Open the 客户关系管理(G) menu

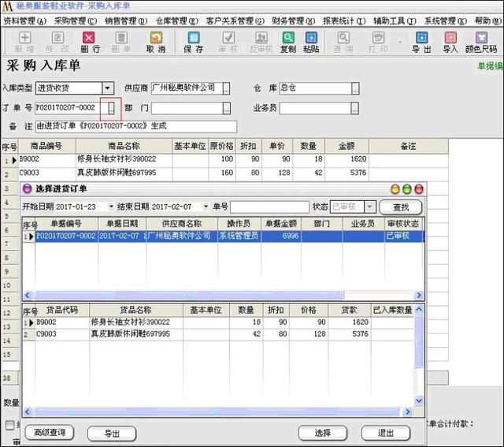235,21
